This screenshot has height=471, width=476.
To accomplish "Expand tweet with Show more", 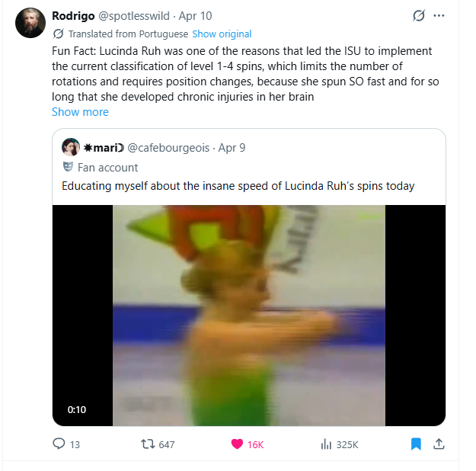I will [x=80, y=112].
